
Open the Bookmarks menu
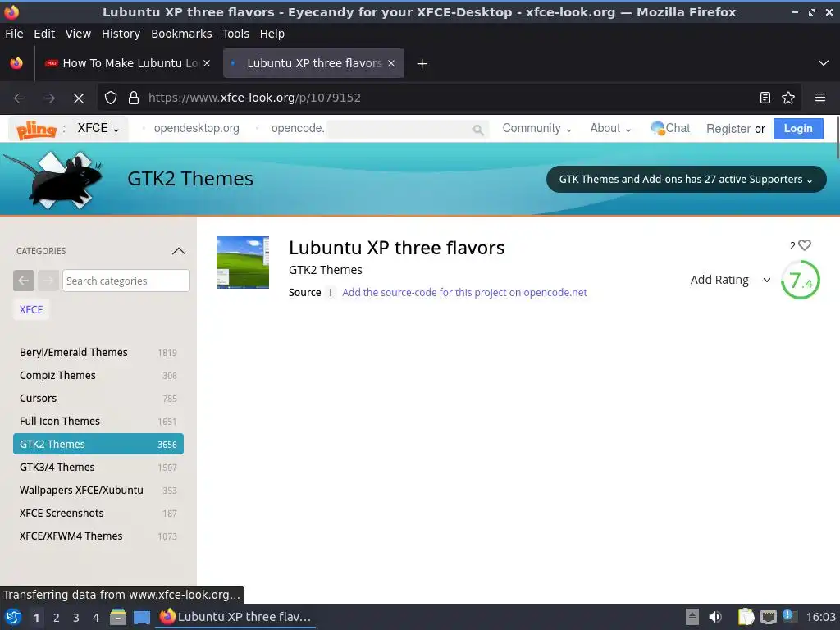click(x=181, y=34)
